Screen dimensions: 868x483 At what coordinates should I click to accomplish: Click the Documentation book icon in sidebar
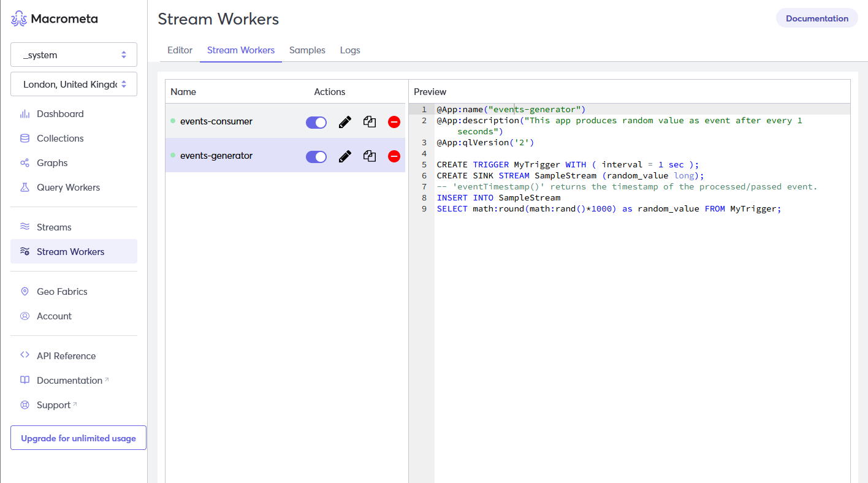(x=25, y=380)
